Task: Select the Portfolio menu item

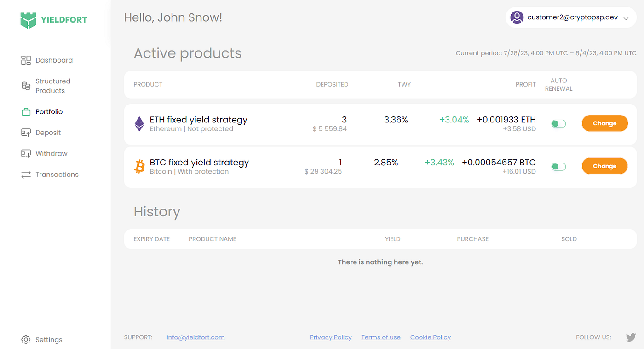Action: point(49,112)
